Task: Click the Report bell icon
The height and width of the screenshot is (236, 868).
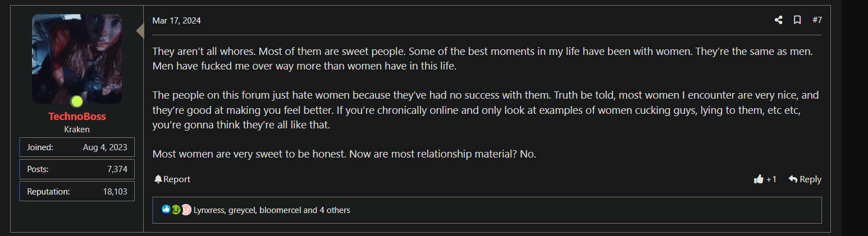Action: coord(158,179)
